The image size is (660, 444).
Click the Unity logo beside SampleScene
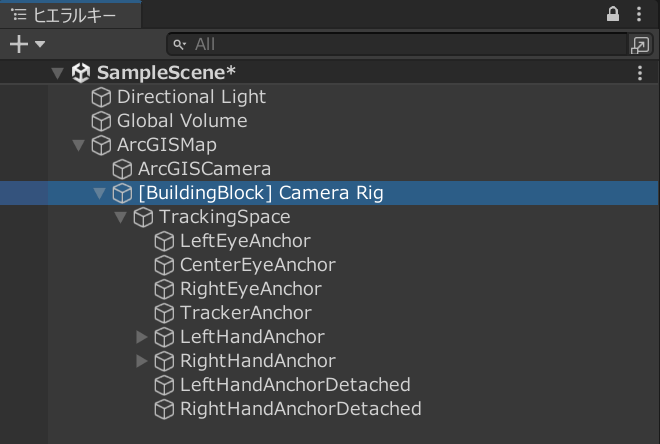coord(81,73)
